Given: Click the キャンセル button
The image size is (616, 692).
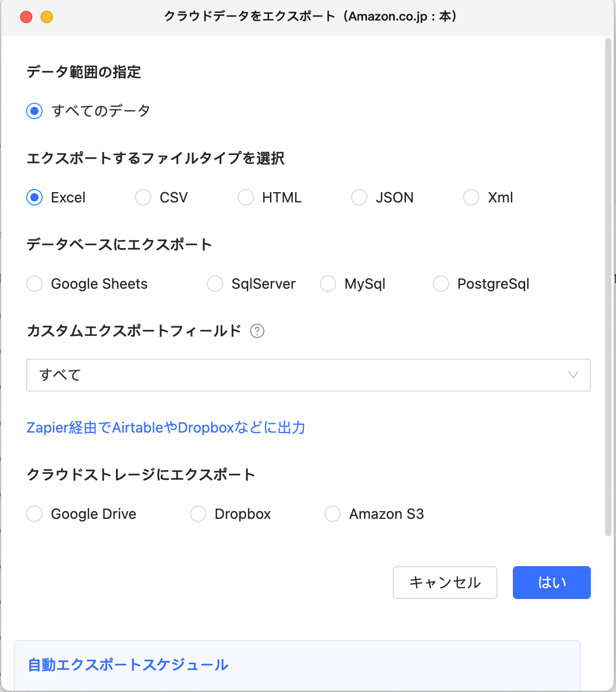Looking at the screenshot, I should click(445, 583).
